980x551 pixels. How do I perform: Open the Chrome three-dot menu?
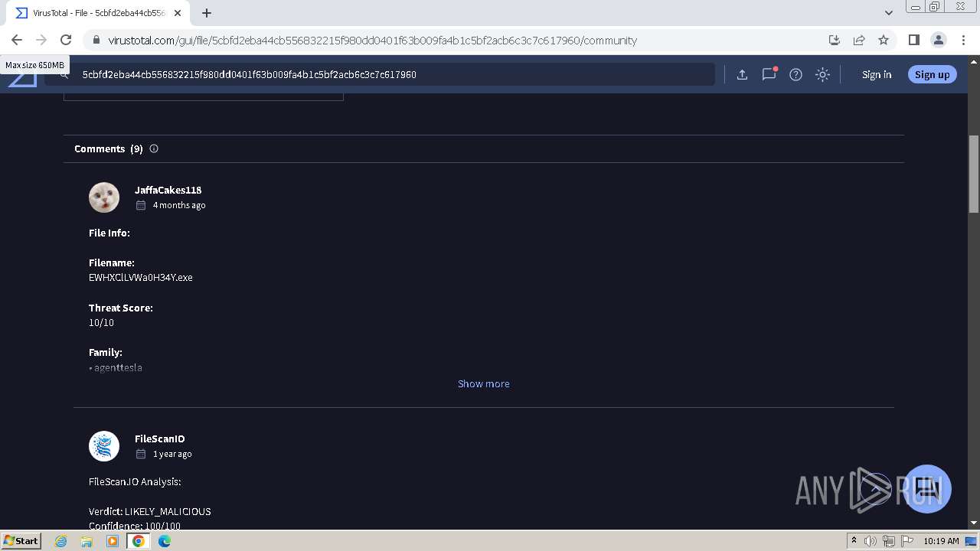[962, 40]
